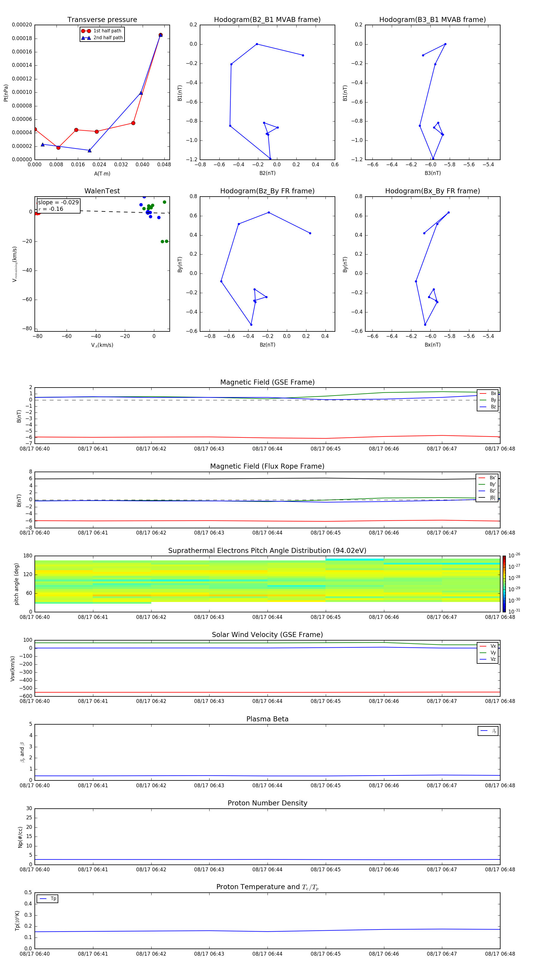
Task: Click the 'Magnetic Field (Flux Rope Frame)' title
Action: (x=267, y=467)
